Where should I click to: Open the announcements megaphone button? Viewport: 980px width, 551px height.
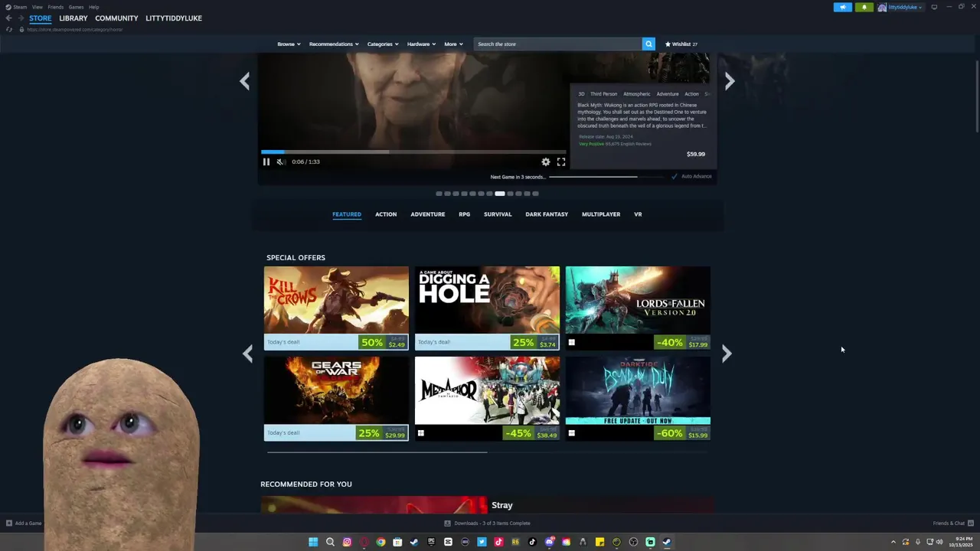tap(843, 7)
